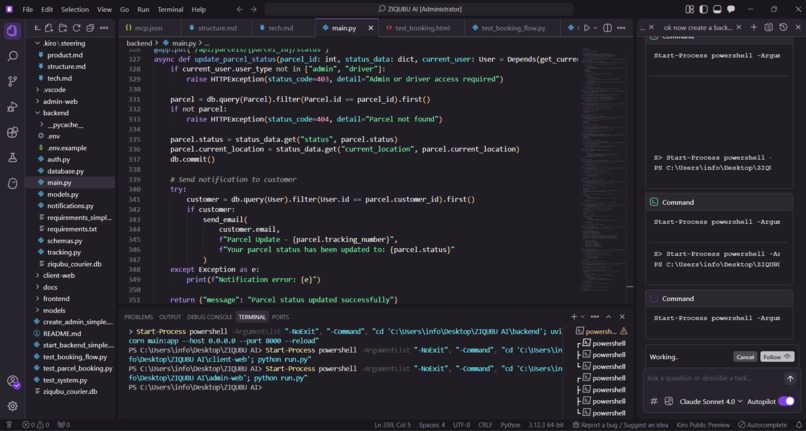Open Run and Debug view
The image size is (806, 431).
tap(12, 107)
